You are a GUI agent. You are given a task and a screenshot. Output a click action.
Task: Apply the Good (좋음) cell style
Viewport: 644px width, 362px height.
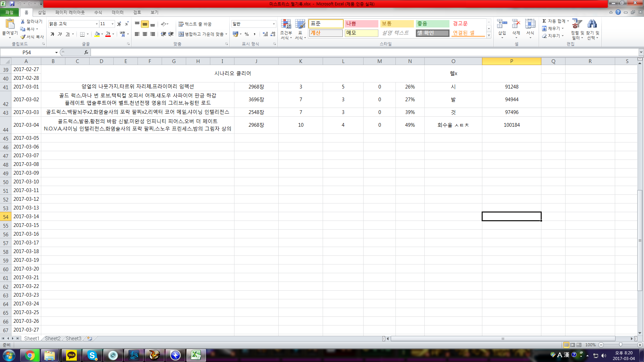click(433, 24)
